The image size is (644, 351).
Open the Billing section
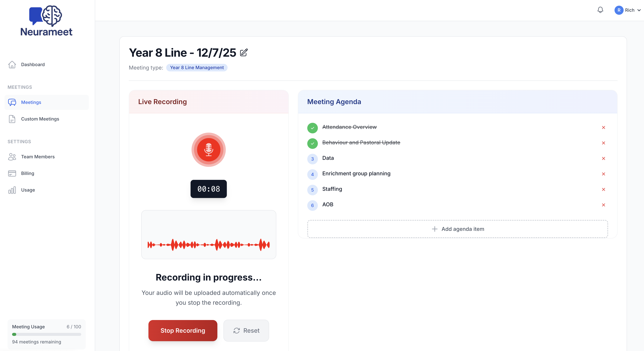28,173
